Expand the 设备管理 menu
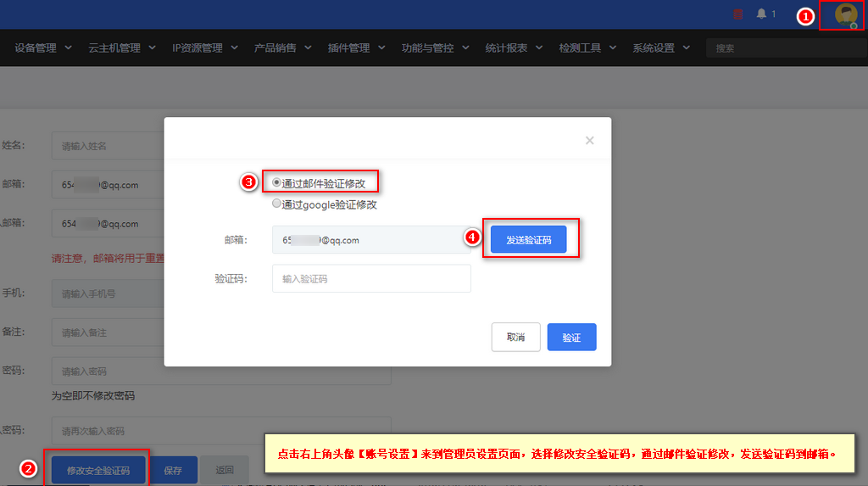 point(43,48)
